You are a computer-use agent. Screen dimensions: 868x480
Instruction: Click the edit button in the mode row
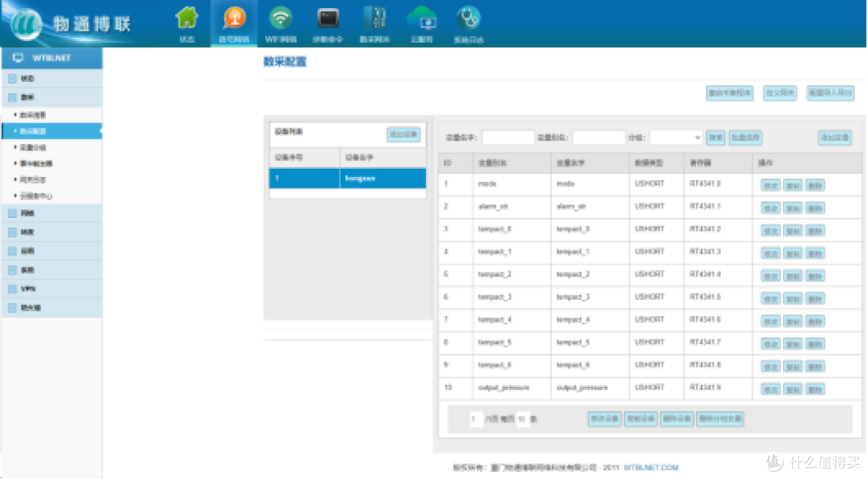click(770, 186)
